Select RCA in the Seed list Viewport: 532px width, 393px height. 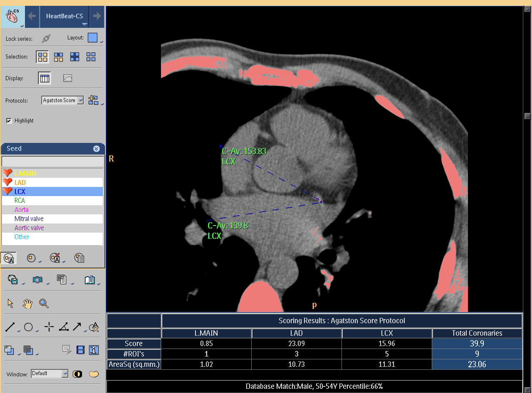[x=20, y=200]
